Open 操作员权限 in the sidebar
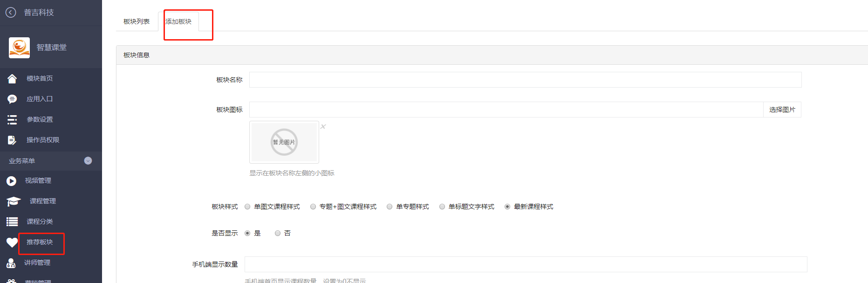The height and width of the screenshot is (283, 868). [x=43, y=140]
